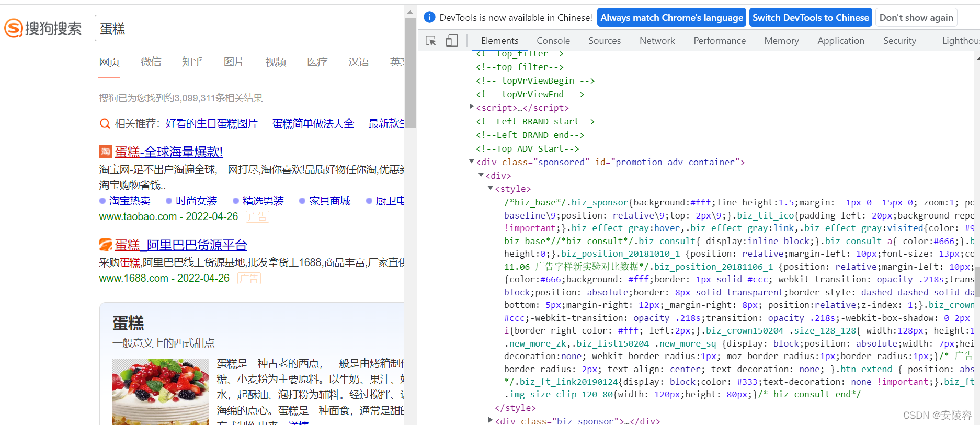Click the Don't show again button
Image resolution: width=980 pixels, height=425 pixels.
(916, 18)
